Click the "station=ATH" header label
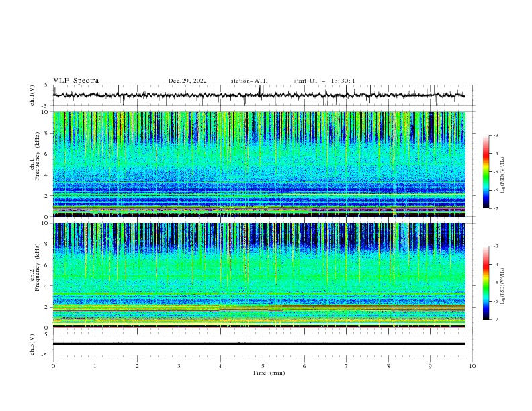 click(x=249, y=81)
